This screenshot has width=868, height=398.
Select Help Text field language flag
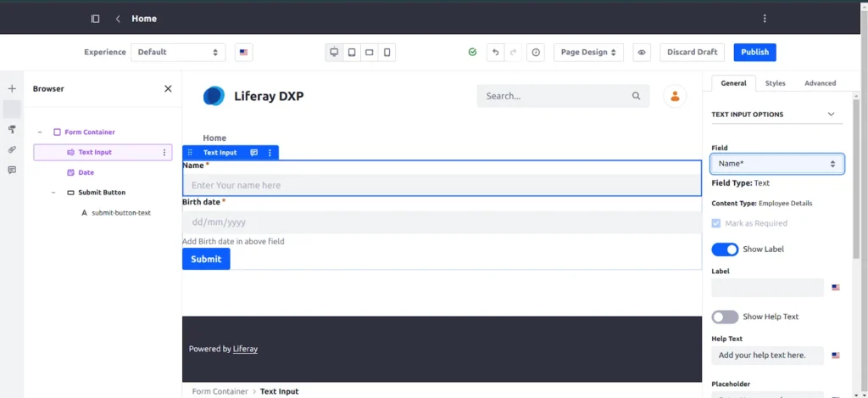(x=835, y=356)
